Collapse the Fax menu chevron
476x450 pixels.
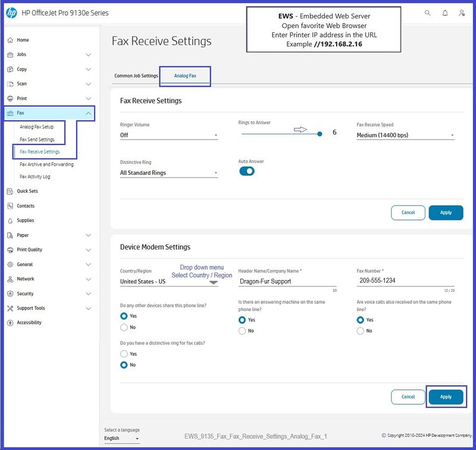[x=88, y=113]
